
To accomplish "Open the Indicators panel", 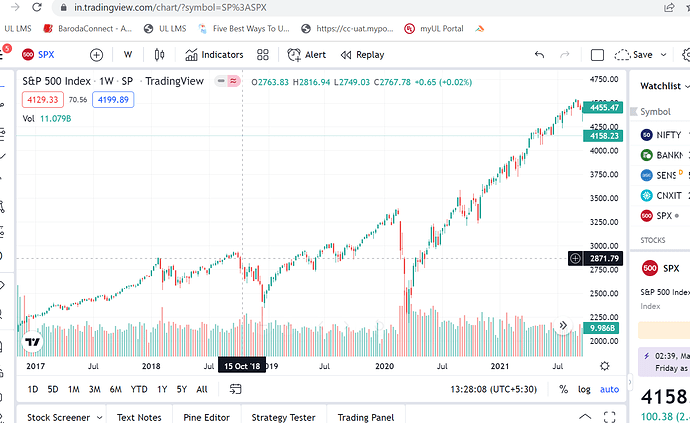I will click(213, 55).
